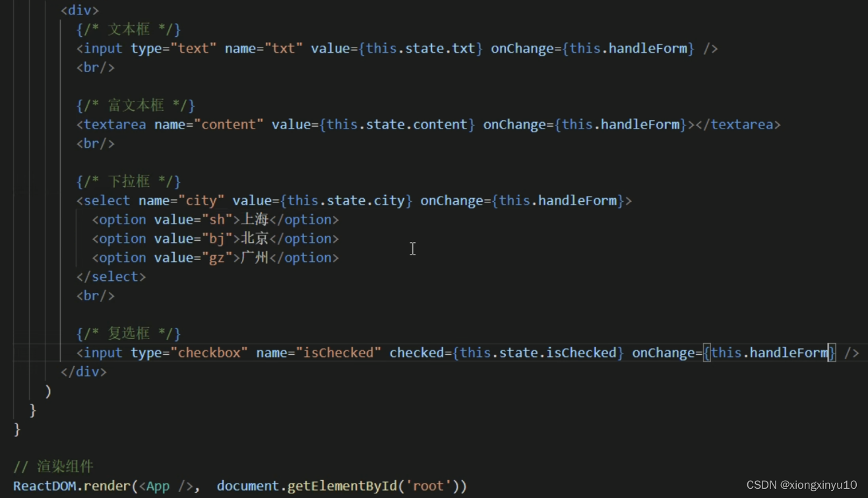Click the 下拉框 comment
The height and width of the screenshot is (498, 868).
click(129, 181)
